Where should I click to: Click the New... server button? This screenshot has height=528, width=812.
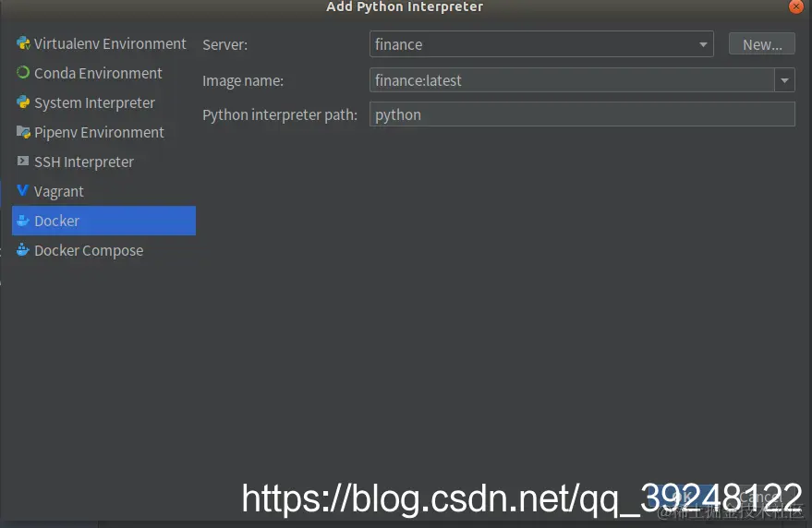click(762, 44)
